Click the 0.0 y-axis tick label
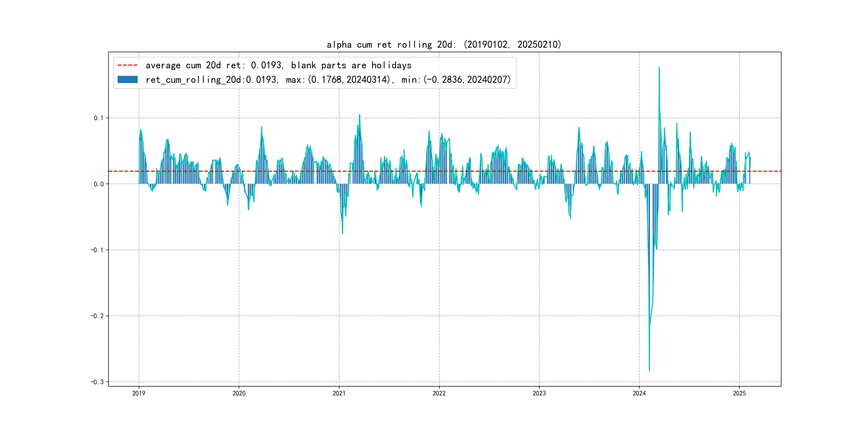 coord(98,184)
